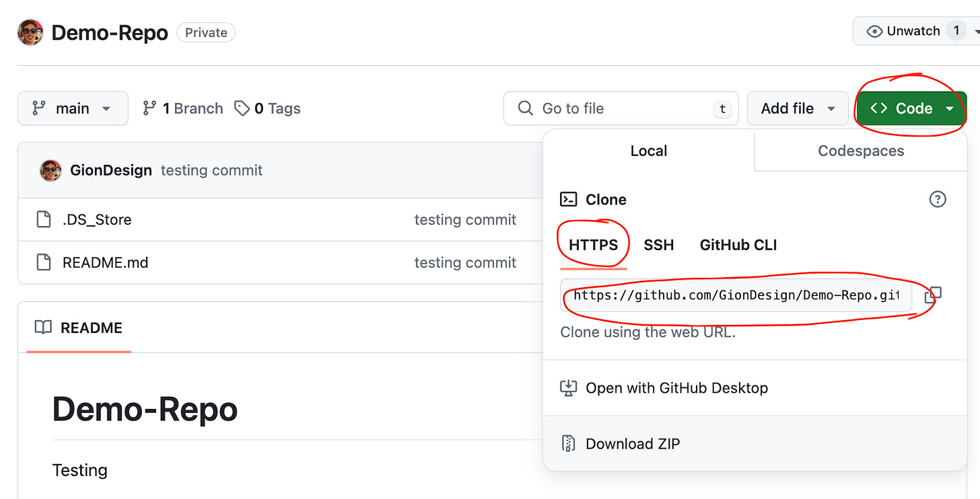Open the main branch dropdown
Viewport: 980px width, 499px height.
[x=73, y=108]
